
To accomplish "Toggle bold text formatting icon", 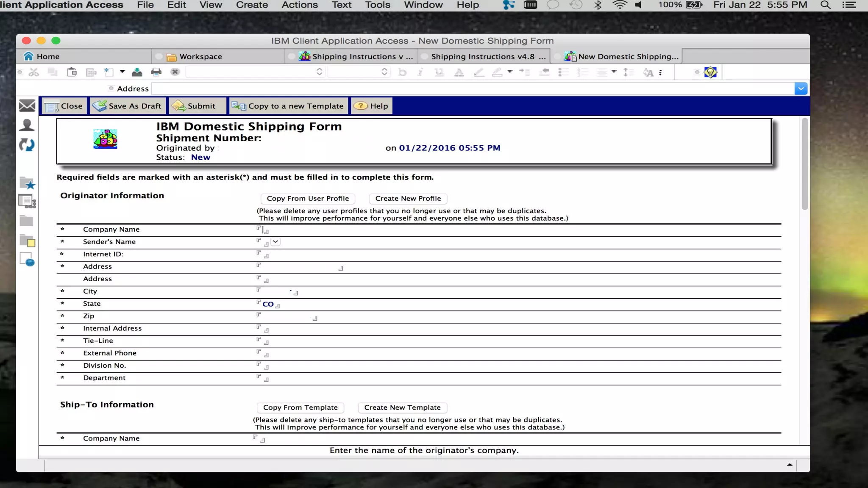I will pyautogui.click(x=402, y=72).
